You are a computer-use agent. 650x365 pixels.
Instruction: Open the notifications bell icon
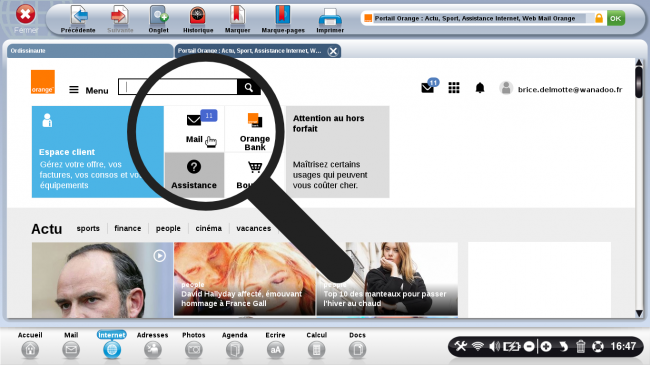tap(480, 88)
